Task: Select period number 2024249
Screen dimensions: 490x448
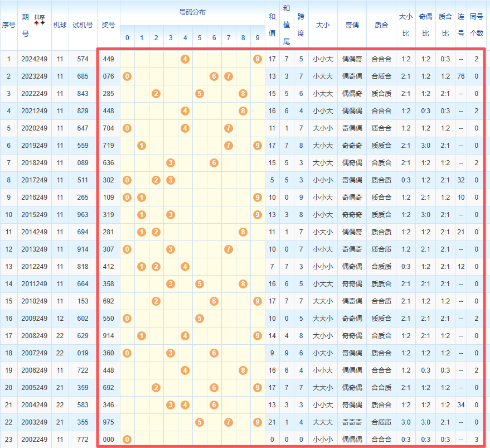Action: click(x=35, y=59)
